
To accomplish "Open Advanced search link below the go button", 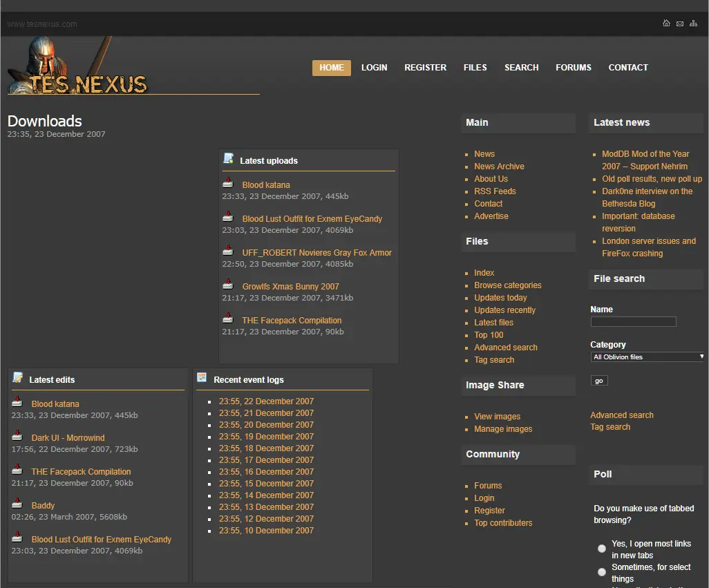I will tap(622, 415).
